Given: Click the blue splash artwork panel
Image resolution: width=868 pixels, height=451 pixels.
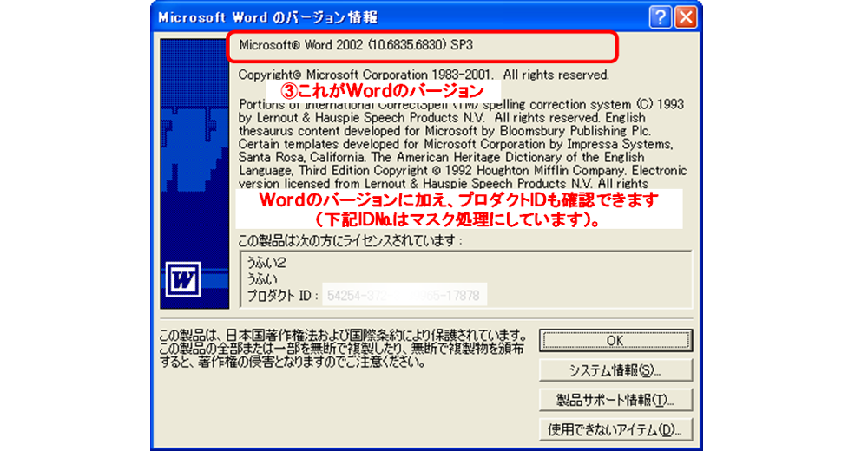Looking at the screenshot, I should click(193, 156).
